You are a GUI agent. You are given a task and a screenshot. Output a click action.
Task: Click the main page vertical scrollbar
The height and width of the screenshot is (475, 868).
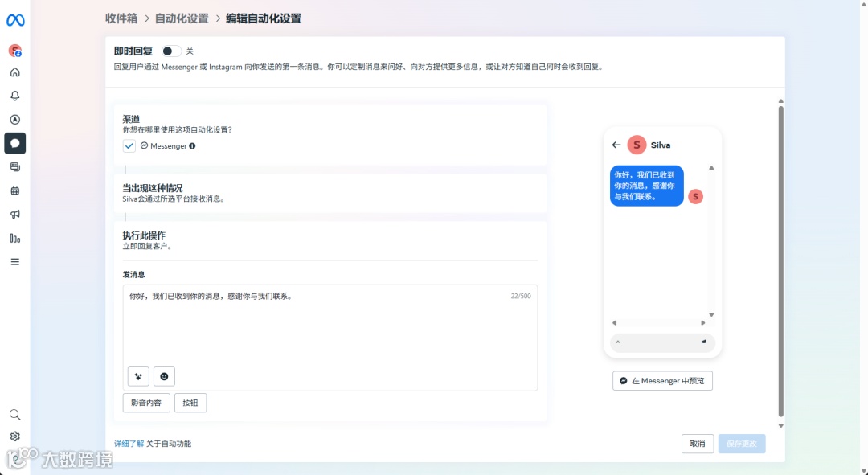(781, 260)
